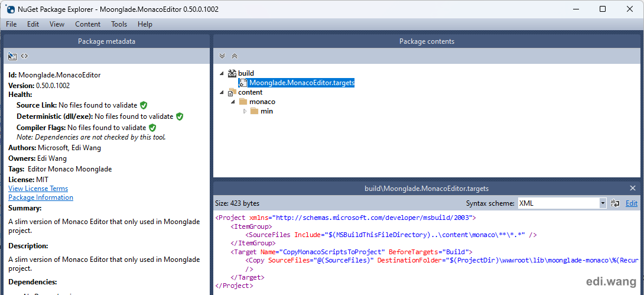Click the view metadata source icon
Viewport: 644px width, 295px height.
click(24, 56)
